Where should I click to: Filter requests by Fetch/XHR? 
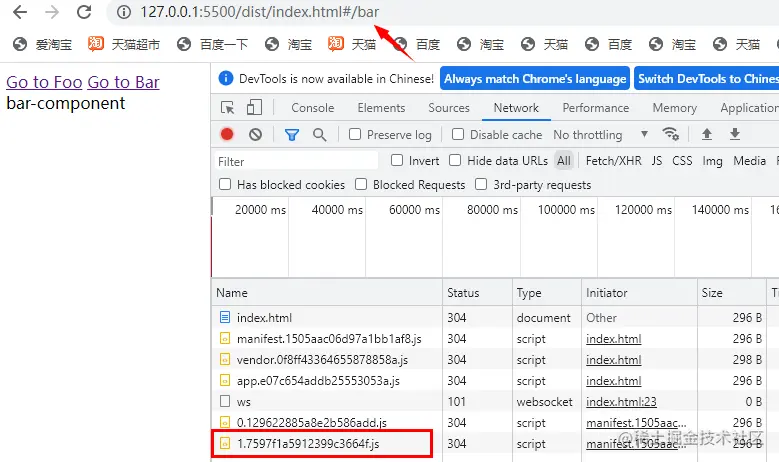614,161
